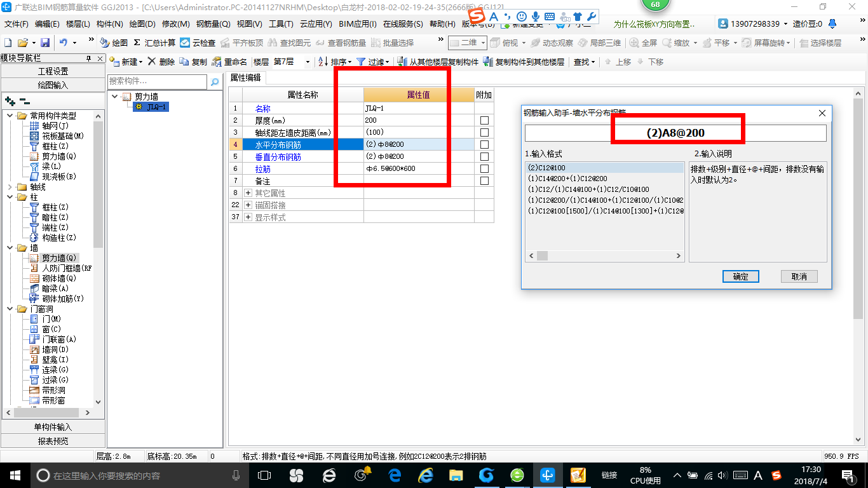Switch to 绘图 drawing mode
The height and width of the screenshot is (488, 868).
(x=114, y=43)
